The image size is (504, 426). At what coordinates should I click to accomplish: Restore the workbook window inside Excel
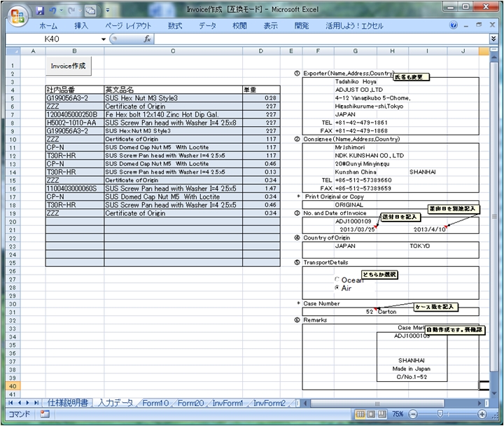point(479,25)
